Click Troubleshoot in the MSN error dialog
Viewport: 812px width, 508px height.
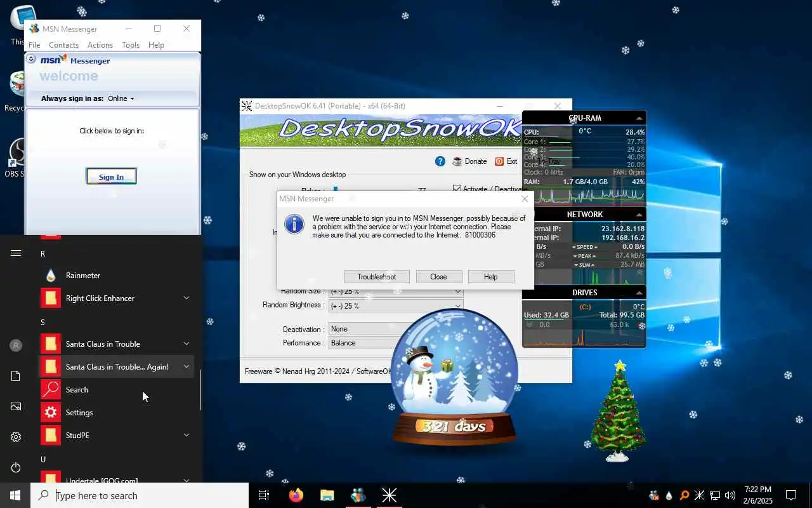[377, 277]
